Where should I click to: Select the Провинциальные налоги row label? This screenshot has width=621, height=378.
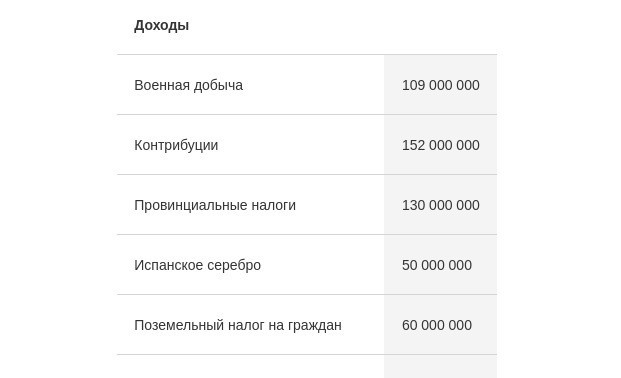215,205
